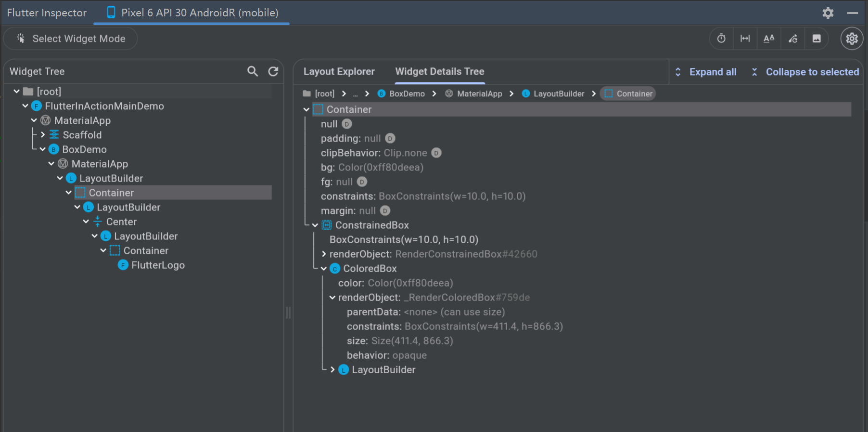Screen dimensions: 868x432
Task: Collapse the Center node arrow
Action: click(86, 221)
